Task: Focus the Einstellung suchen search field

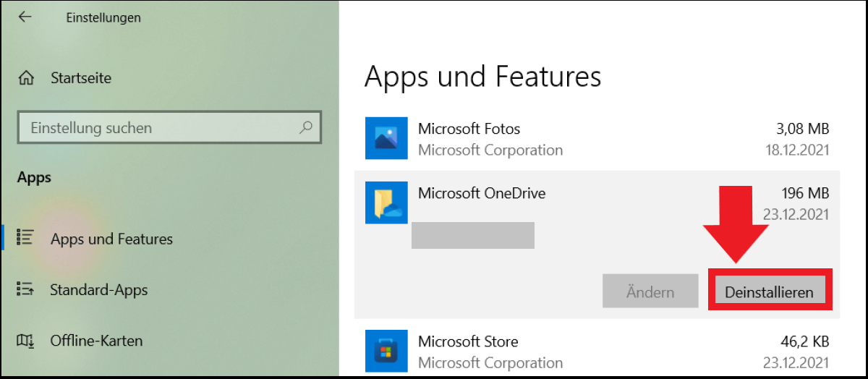Action: coord(159,128)
